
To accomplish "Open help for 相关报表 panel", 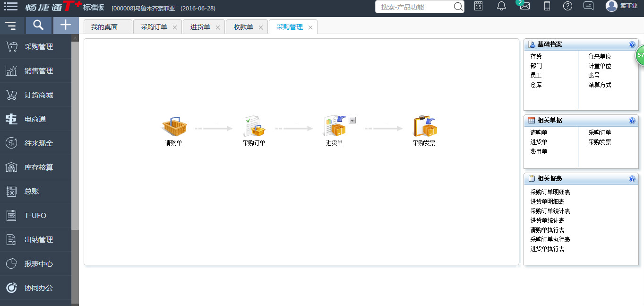I will [x=632, y=179].
